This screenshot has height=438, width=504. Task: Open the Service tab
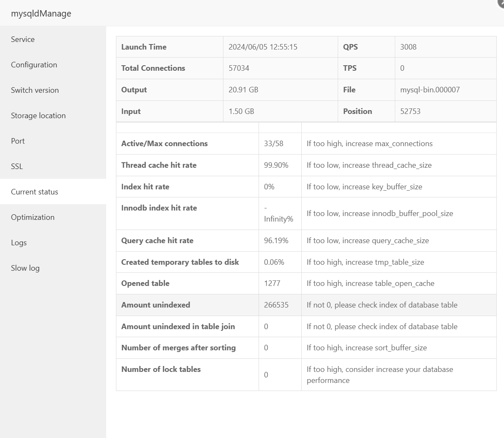pos(23,39)
